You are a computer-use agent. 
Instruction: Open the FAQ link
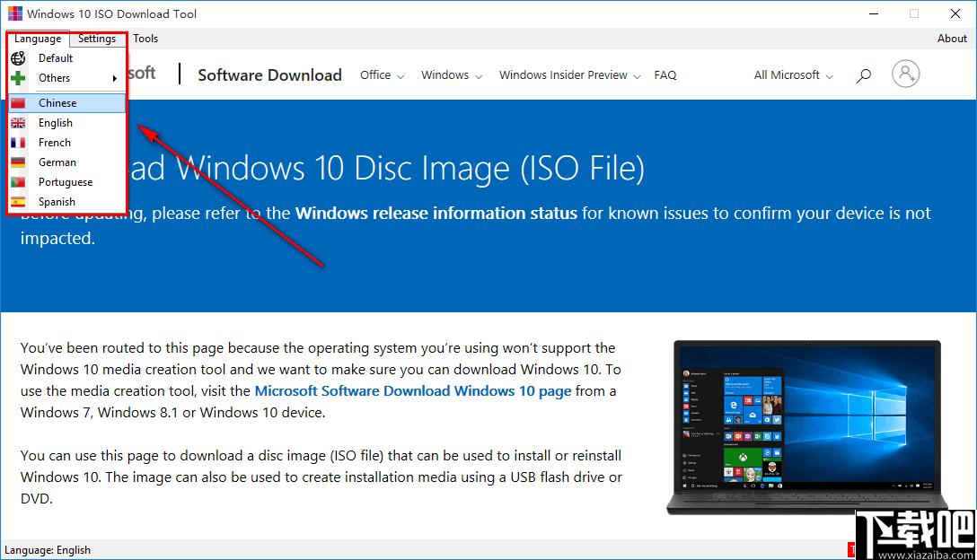(x=665, y=74)
